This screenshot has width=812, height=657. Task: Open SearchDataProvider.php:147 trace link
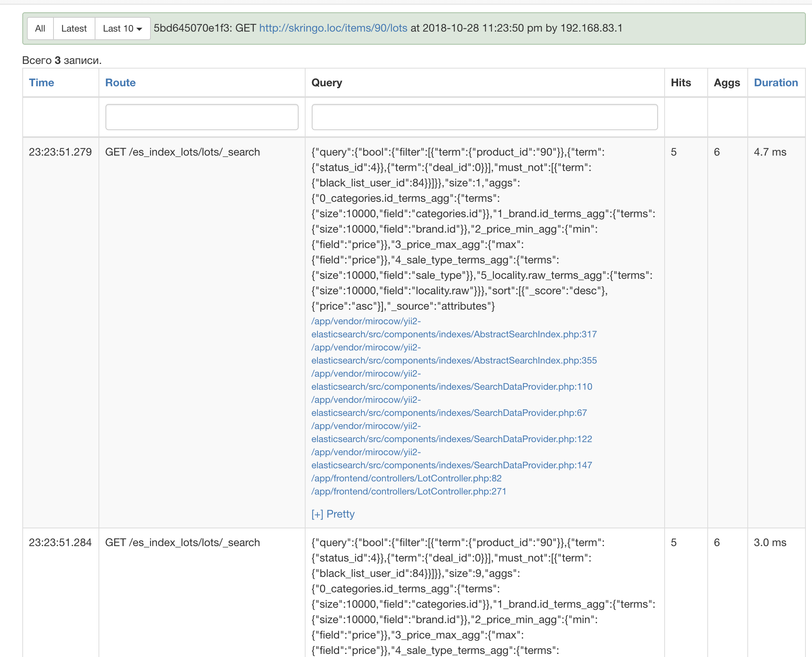[451, 465]
